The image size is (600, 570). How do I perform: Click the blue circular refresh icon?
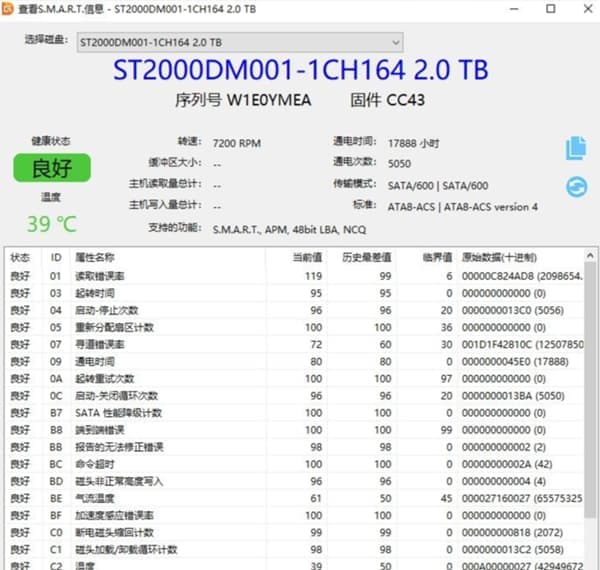point(575,186)
